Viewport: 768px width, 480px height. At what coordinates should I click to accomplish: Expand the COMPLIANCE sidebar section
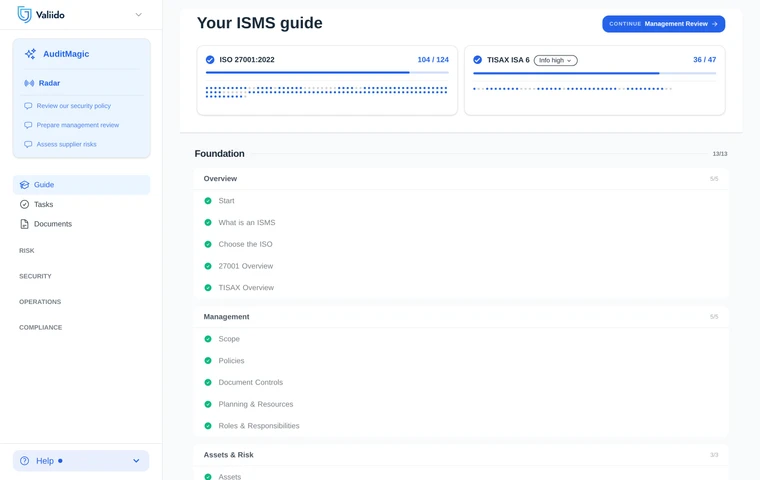(41, 327)
